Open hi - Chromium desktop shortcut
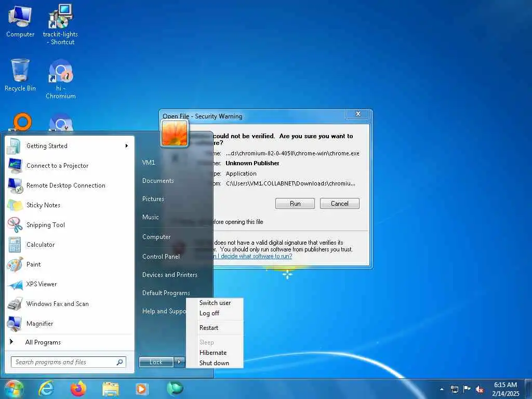Viewport: 532px width, 399px height. point(60,79)
